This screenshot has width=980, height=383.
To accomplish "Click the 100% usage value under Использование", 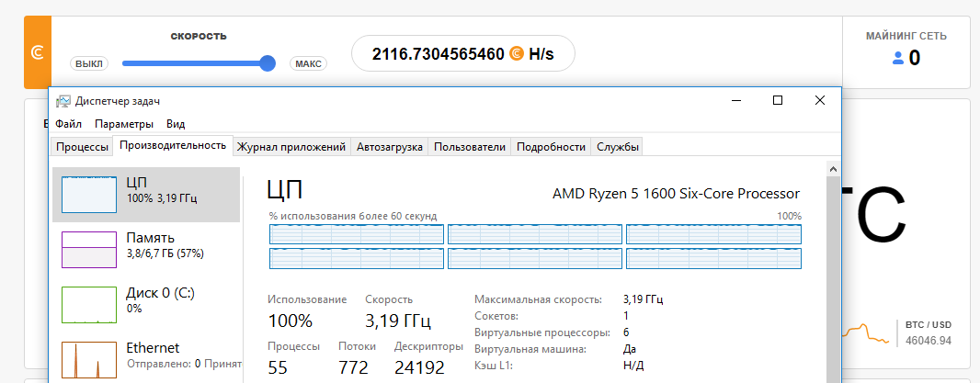I will pyautogui.click(x=290, y=321).
